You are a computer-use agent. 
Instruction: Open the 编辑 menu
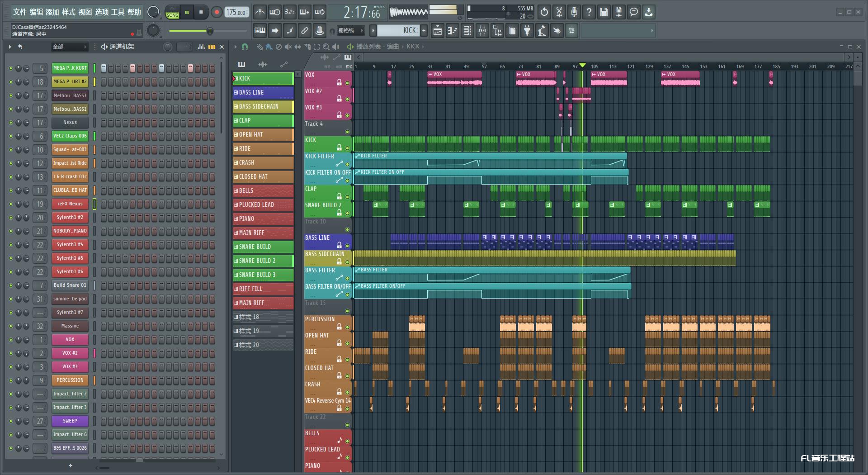36,12
